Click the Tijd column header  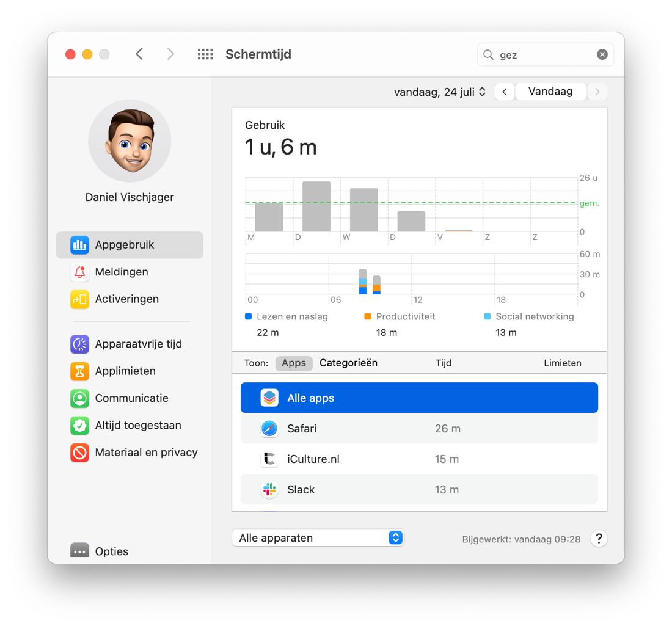(444, 363)
